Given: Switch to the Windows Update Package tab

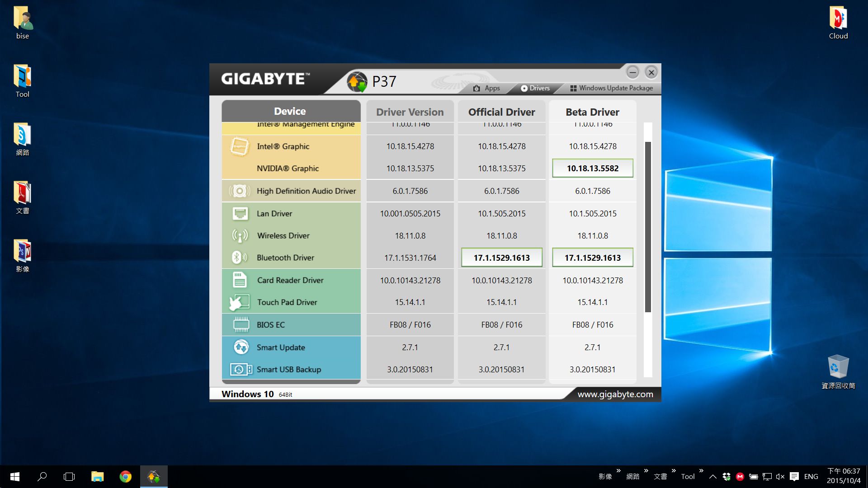Looking at the screenshot, I should pos(611,88).
